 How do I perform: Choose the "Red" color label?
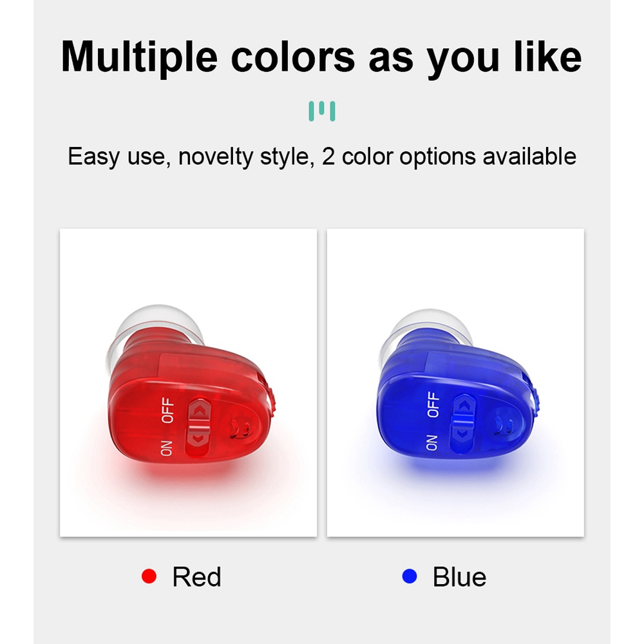[x=196, y=577]
